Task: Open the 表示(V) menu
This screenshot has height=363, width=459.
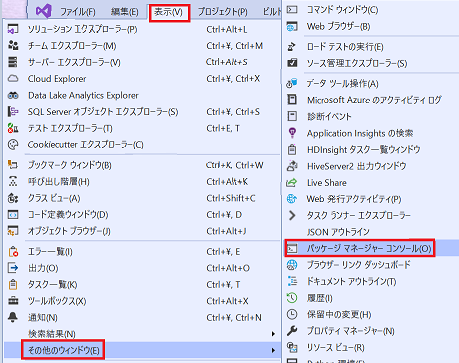Action: [169, 12]
